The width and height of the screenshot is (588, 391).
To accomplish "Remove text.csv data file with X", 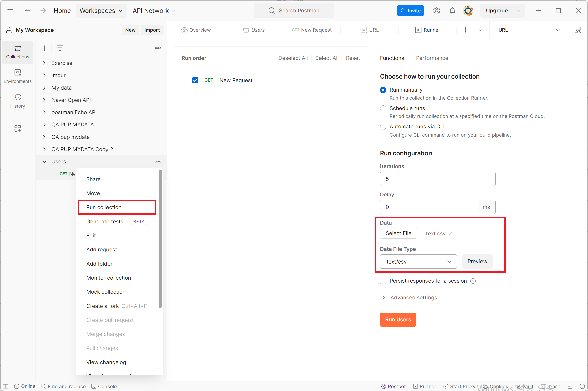I will coord(451,233).
